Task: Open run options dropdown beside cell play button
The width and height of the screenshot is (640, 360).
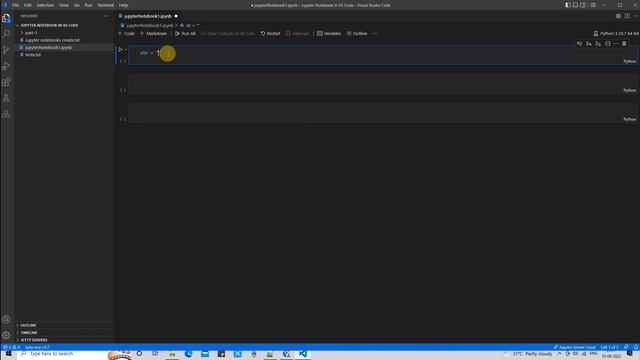Action: click(126, 49)
